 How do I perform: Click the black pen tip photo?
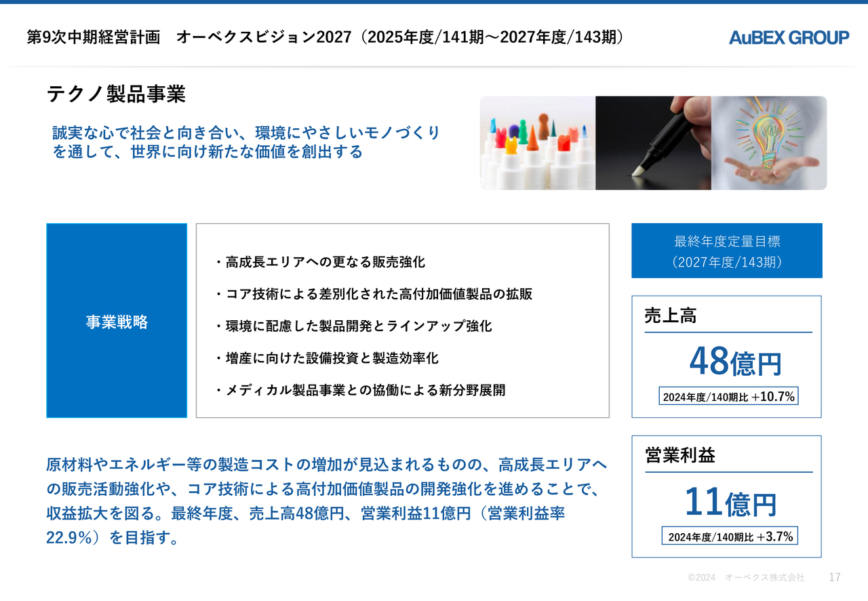653,143
